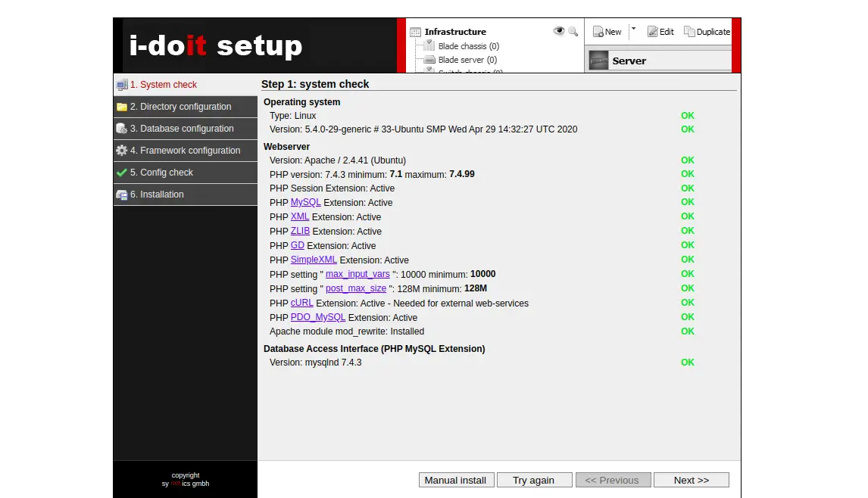The image size is (868, 498).
Task: Open the SimpleXML extension link
Action: pyautogui.click(x=314, y=260)
